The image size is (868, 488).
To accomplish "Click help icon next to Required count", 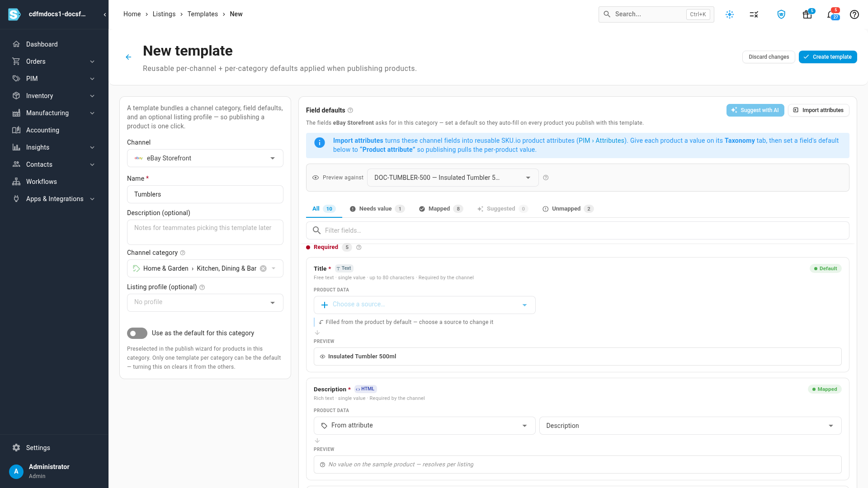I will pyautogui.click(x=359, y=247).
